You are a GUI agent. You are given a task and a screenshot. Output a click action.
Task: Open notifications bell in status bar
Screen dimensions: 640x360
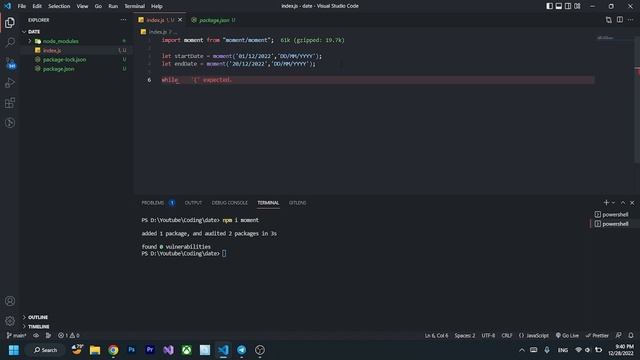pos(631,336)
